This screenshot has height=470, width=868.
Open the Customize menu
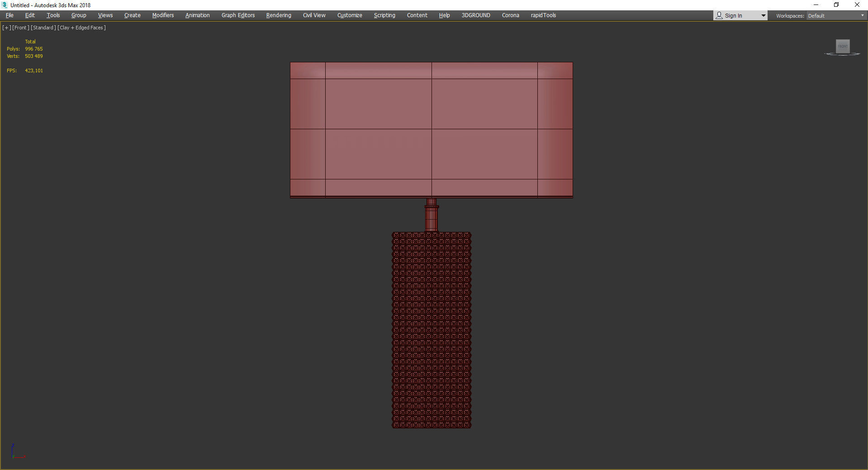(350, 15)
